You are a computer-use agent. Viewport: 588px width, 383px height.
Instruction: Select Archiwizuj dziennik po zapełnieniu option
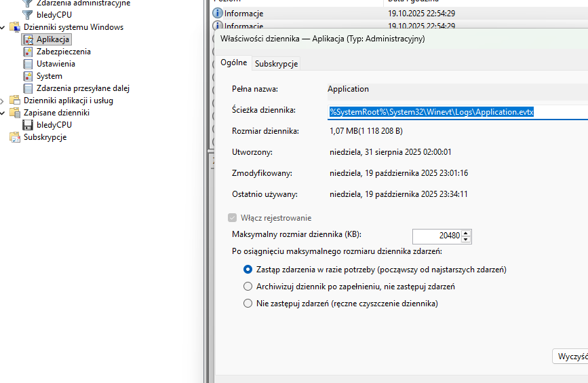pyautogui.click(x=248, y=287)
